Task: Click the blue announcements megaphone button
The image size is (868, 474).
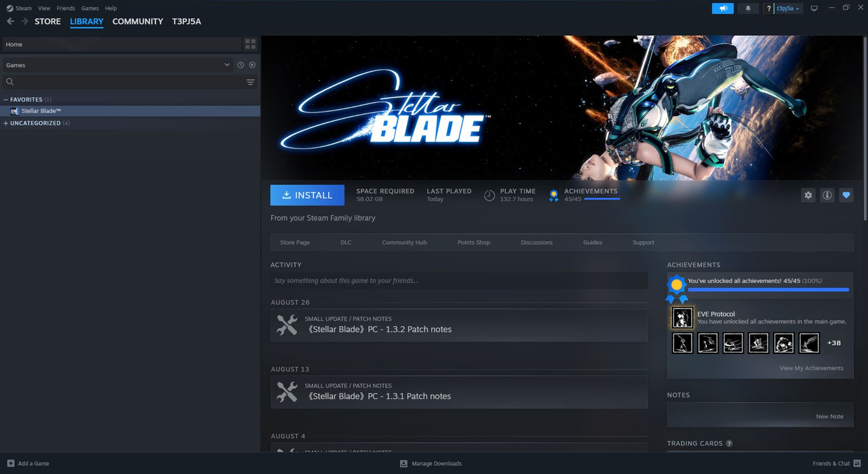Action: pyautogui.click(x=723, y=8)
